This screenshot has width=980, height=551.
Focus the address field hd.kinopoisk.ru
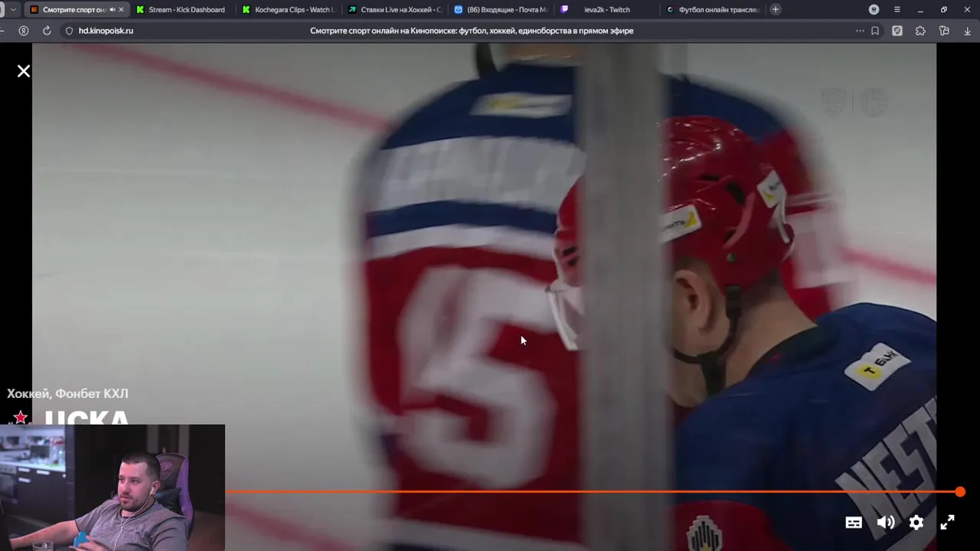pos(106,31)
